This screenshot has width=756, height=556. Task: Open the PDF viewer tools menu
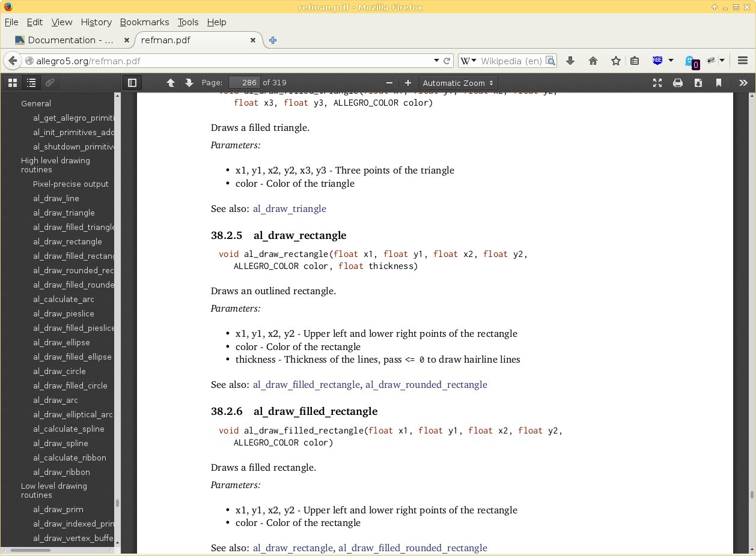[x=743, y=83]
